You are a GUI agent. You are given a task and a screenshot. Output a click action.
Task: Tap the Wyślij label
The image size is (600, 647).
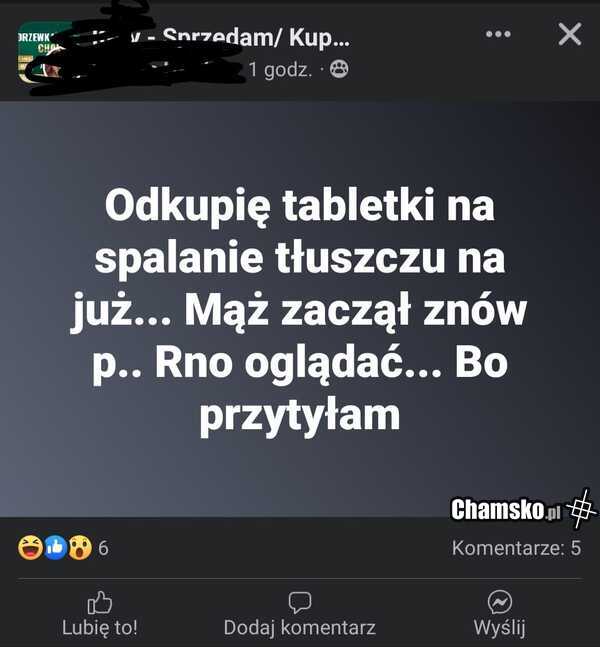pos(500,628)
